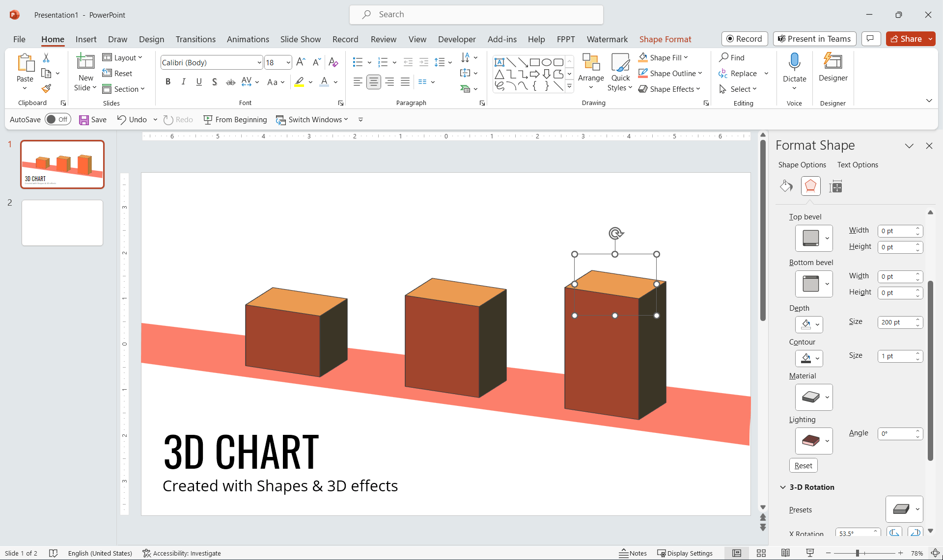Select slide 2 thumbnail

pyautogui.click(x=62, y=222)
